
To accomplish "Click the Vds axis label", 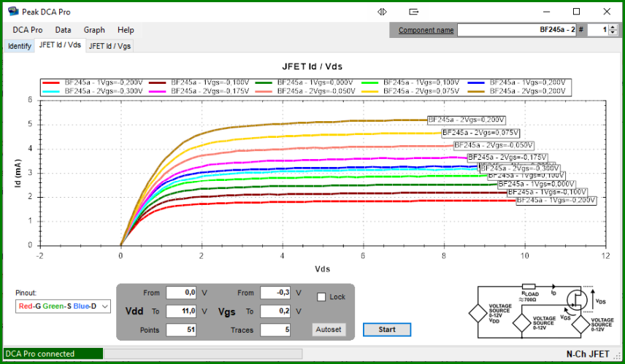I will tap(323, 269).
